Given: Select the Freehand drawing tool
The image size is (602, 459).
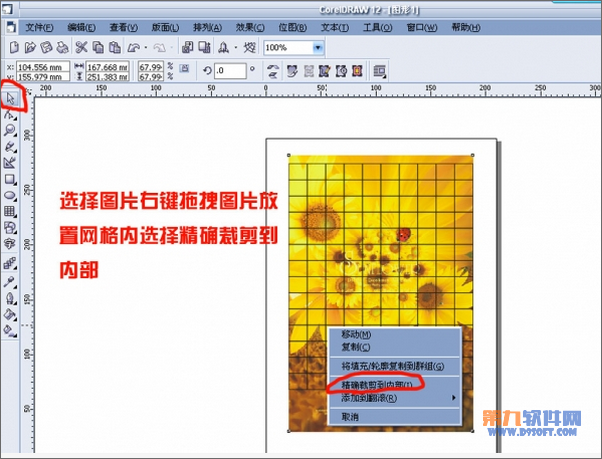Looking at the screenshot, I should (x=10, y=147).
